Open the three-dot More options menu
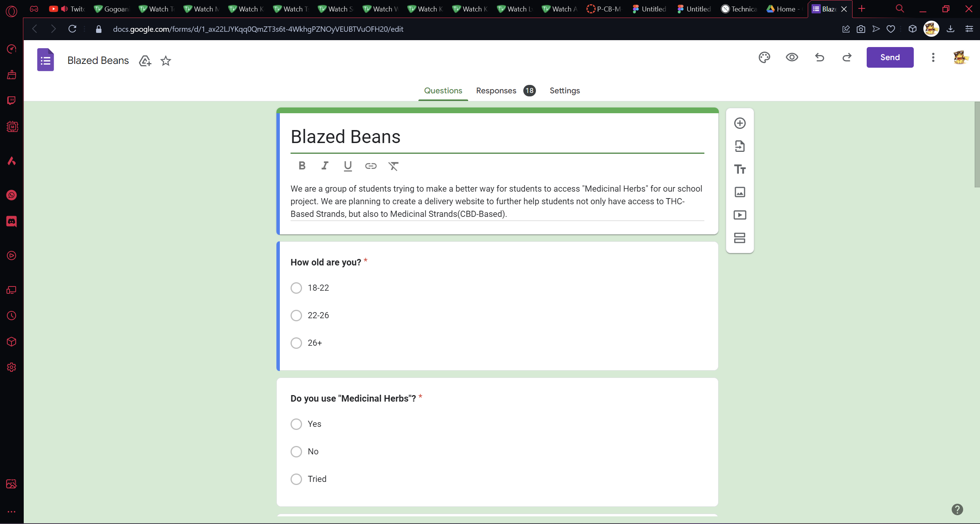Screen dimensions: 980x524 (x=933, y=57)
